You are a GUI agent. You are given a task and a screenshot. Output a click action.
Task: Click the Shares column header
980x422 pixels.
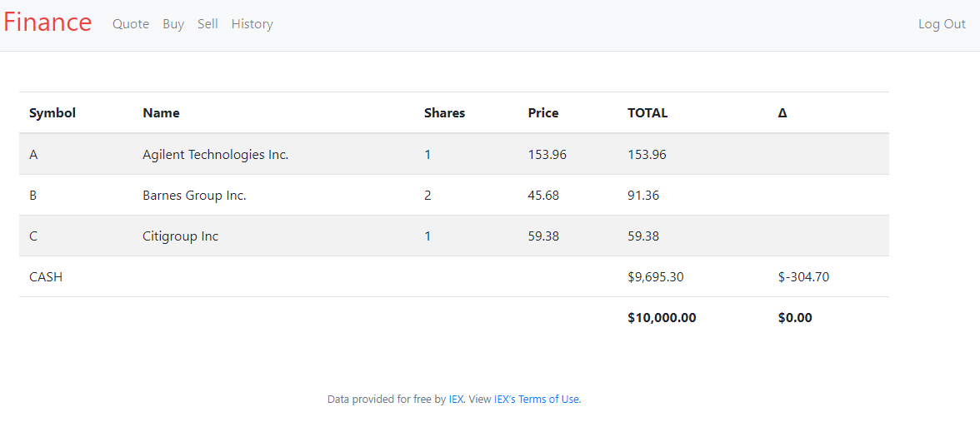444,113
